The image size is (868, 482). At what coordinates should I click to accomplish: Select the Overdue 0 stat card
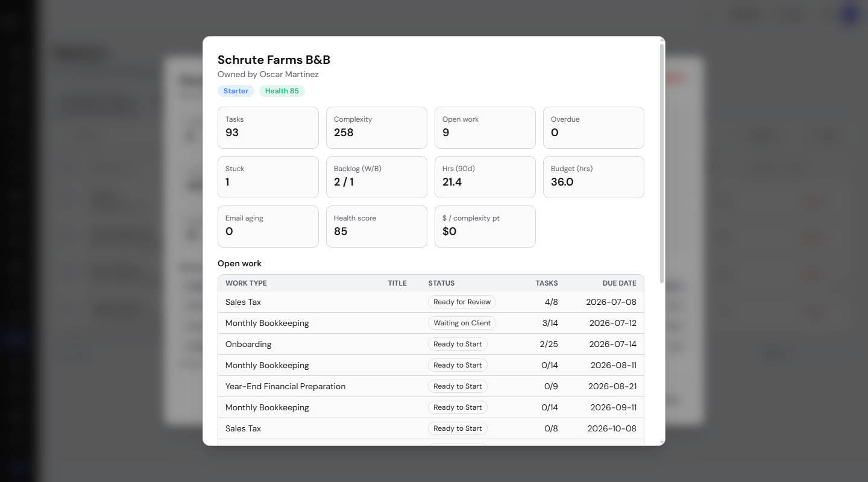(x=594, y=128)
